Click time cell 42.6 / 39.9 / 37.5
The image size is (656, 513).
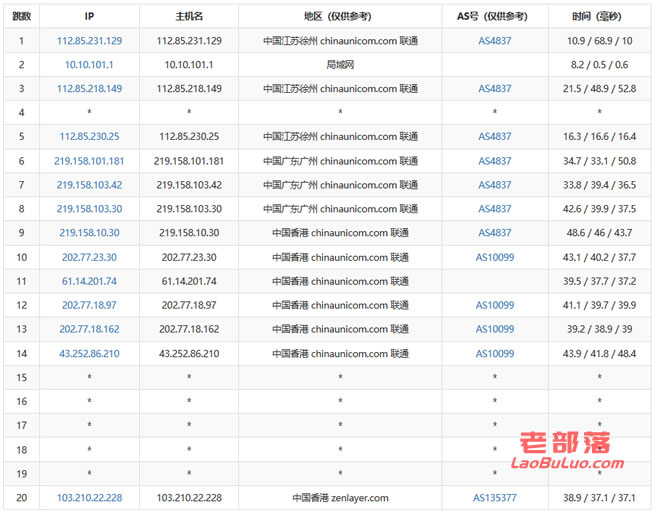[x=600, y=208]
